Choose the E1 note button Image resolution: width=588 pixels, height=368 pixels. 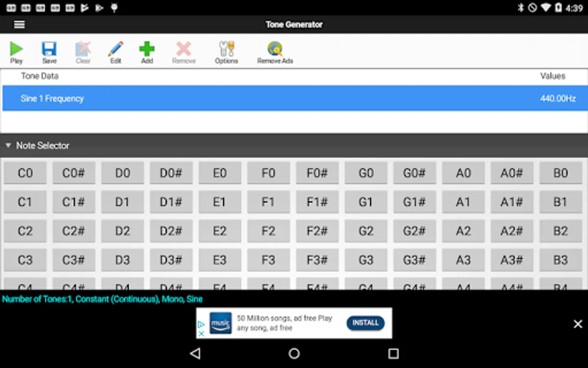point(220,202)
